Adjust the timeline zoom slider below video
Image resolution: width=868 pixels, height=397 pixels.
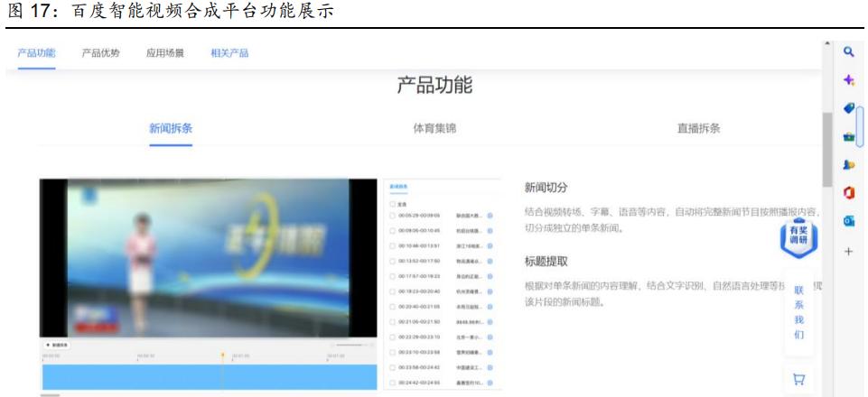[x=350, y=345]
